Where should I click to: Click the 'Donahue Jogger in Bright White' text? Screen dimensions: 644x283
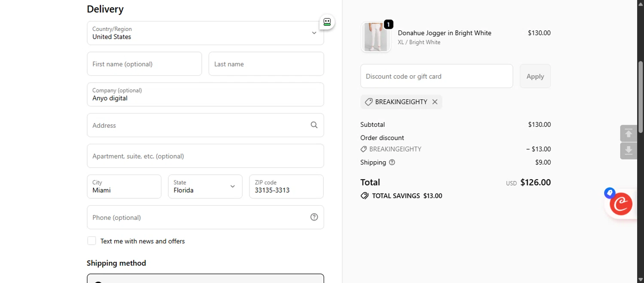(x=444, y=33)
